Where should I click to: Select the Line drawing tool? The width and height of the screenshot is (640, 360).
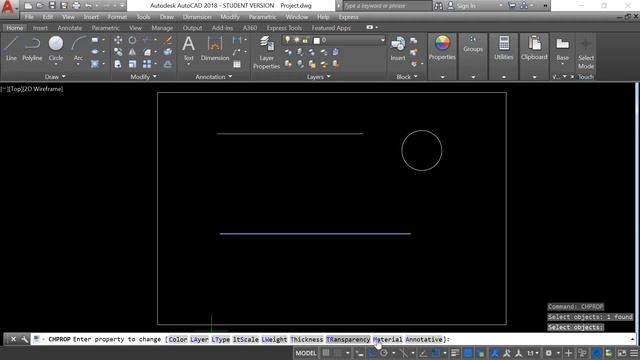11,48
